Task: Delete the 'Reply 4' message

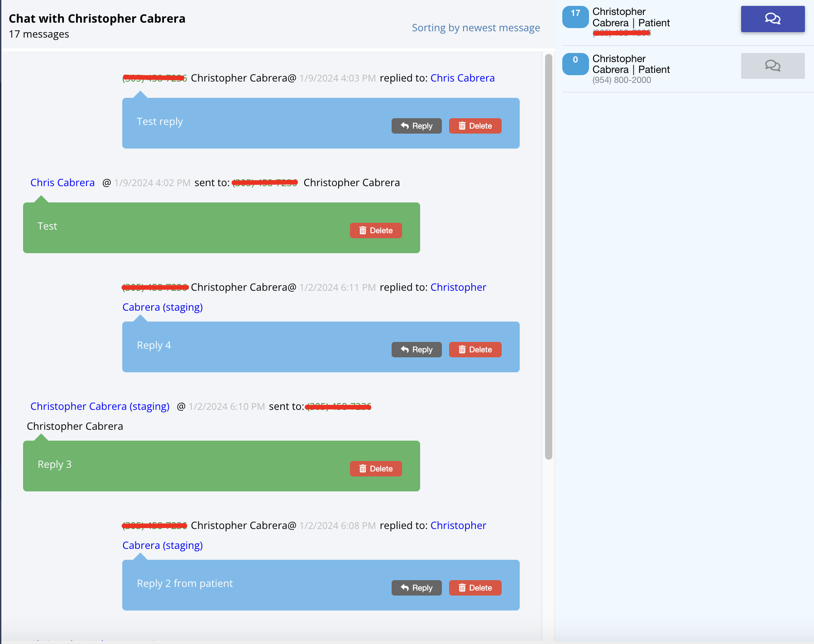Action: (475, 350)
